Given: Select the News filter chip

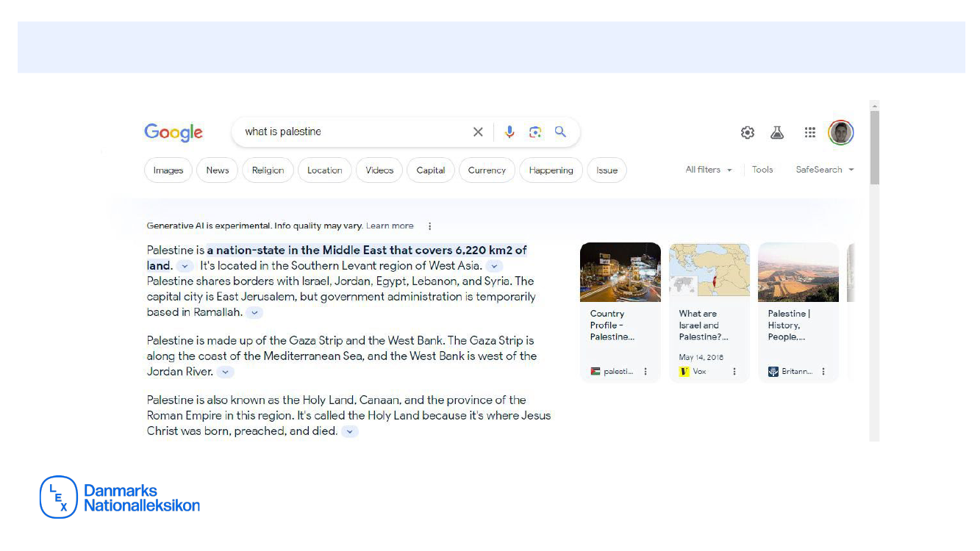Looking at the screenshot, I should pyautogui.click(x=218, y=170).
